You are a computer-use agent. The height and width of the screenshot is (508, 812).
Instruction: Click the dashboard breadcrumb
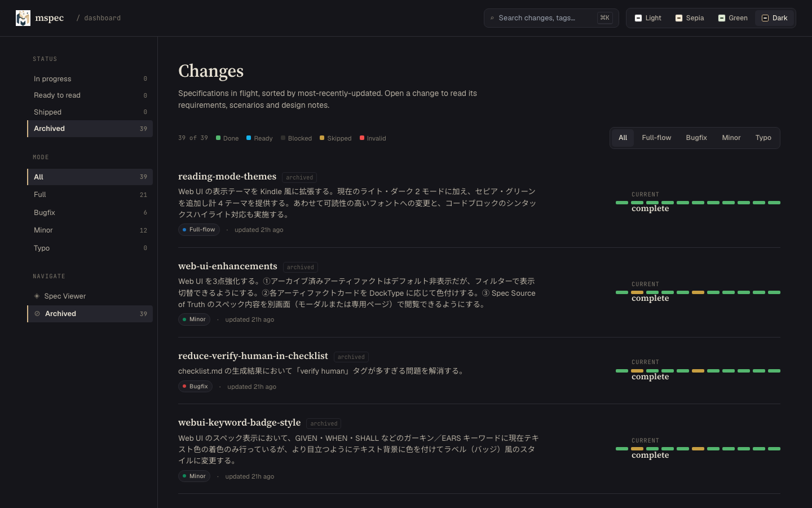coord(102,18)
